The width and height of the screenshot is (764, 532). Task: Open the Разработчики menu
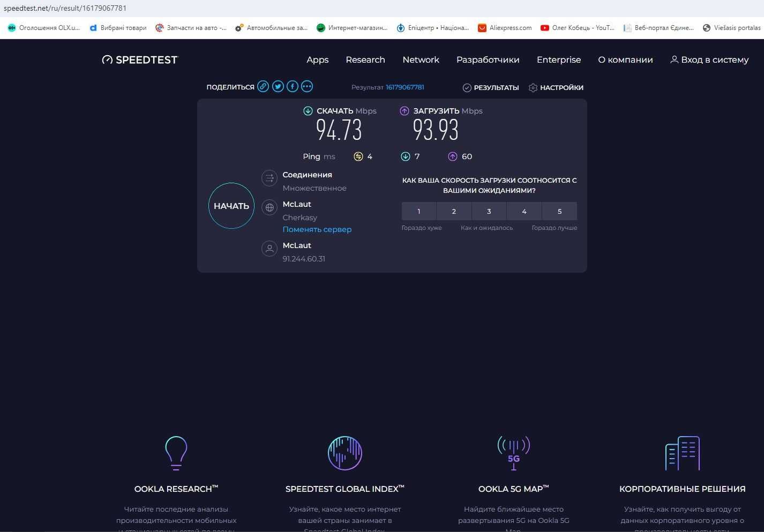tap(488, 60)
